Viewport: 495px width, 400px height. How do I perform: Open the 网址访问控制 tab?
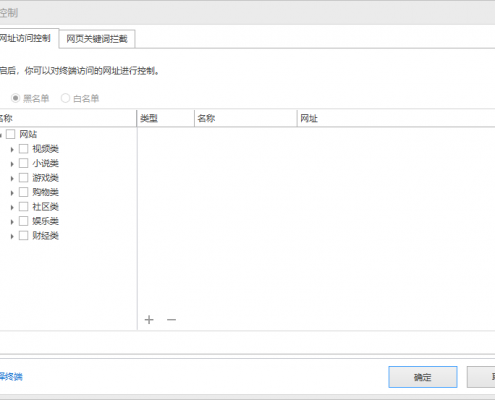pyautogui.click(x=26, y=38)
